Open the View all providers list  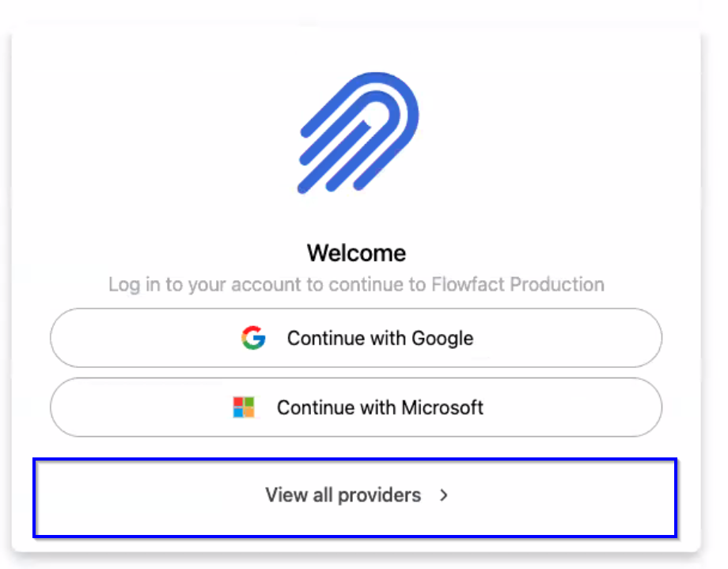355,498
